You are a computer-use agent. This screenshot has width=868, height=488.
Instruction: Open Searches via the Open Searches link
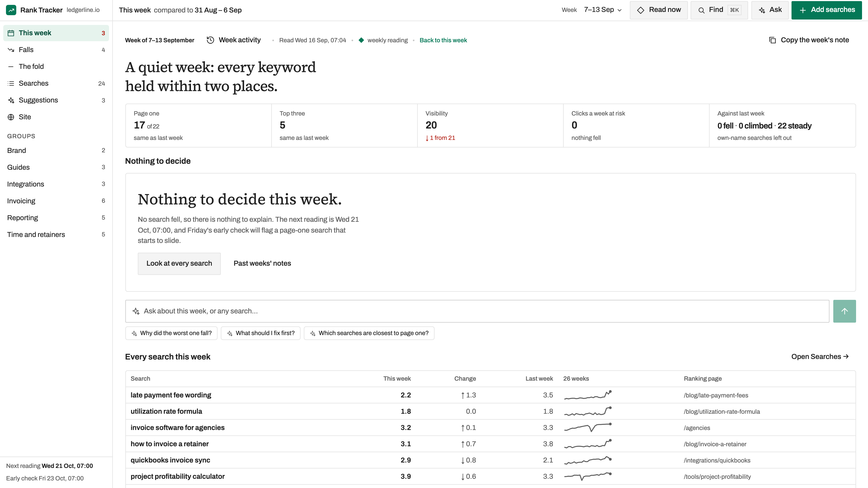coord(820,357)
